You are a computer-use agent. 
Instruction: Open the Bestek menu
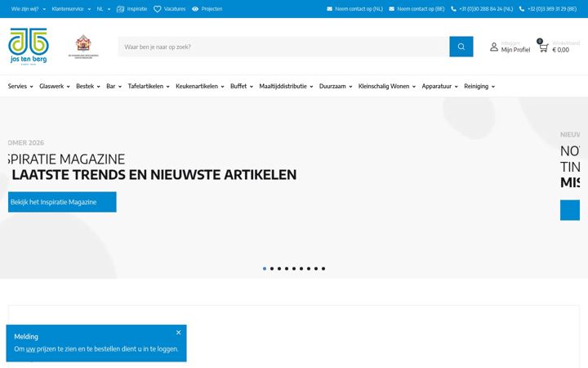pyautogui.click(x=88, y=87)
